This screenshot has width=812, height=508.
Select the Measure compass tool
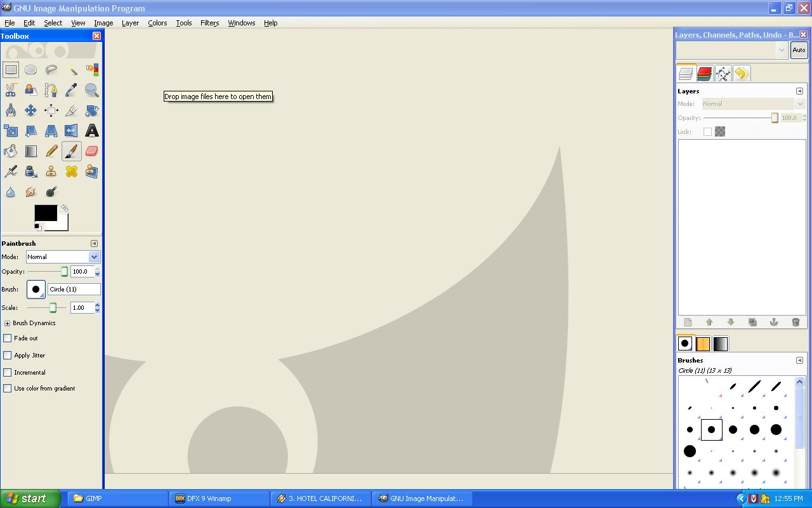click(11, 110)
